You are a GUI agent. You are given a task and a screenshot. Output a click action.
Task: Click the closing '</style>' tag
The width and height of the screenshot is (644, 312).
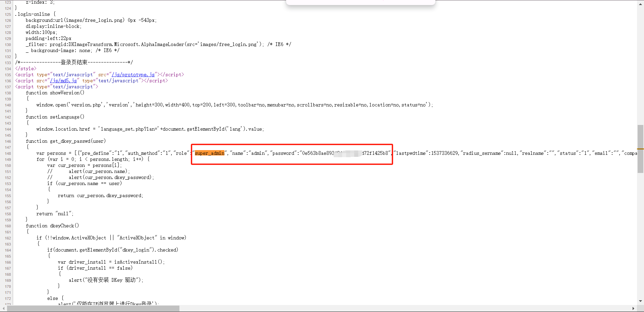pos(26,69)
